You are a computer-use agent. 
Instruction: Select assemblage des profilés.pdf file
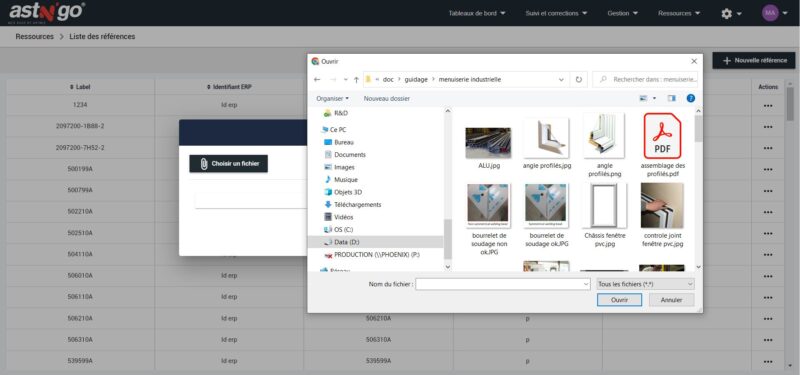click(662, 144)
